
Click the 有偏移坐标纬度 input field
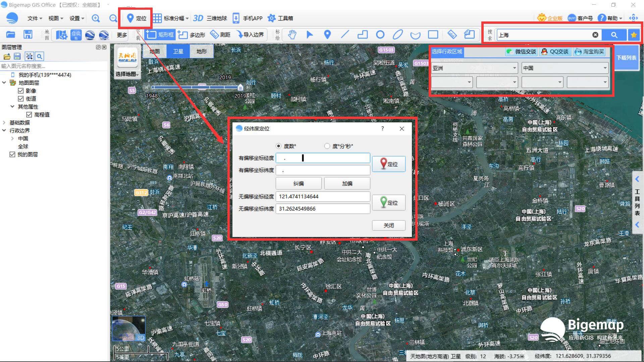pos(323,170)
